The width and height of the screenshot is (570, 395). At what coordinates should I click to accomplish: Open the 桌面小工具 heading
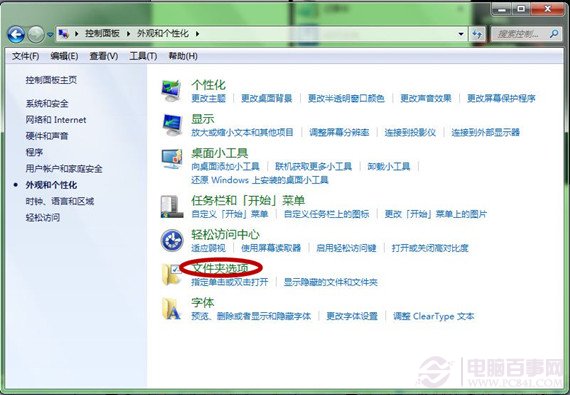click(220, 153)
